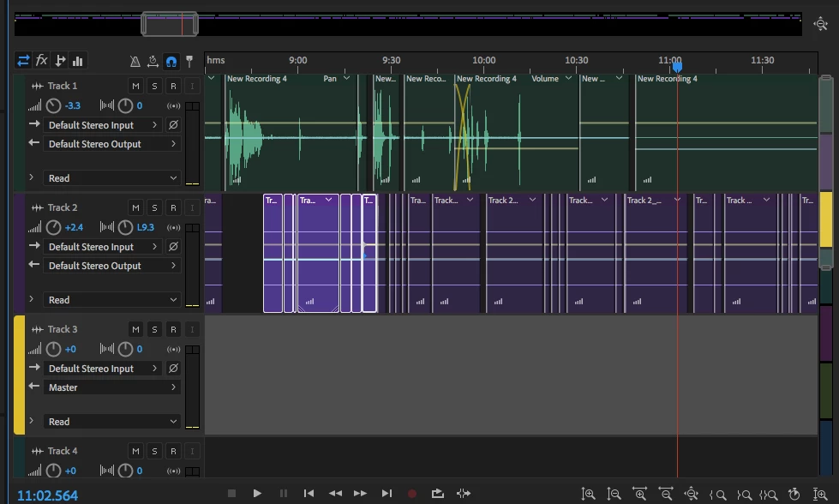
Task: Click Zoom Out (time) icon
Action: point(666,494)
